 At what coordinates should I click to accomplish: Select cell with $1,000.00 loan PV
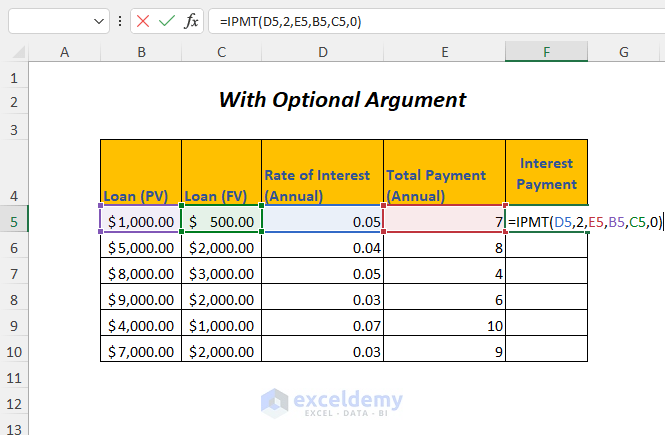141,219
